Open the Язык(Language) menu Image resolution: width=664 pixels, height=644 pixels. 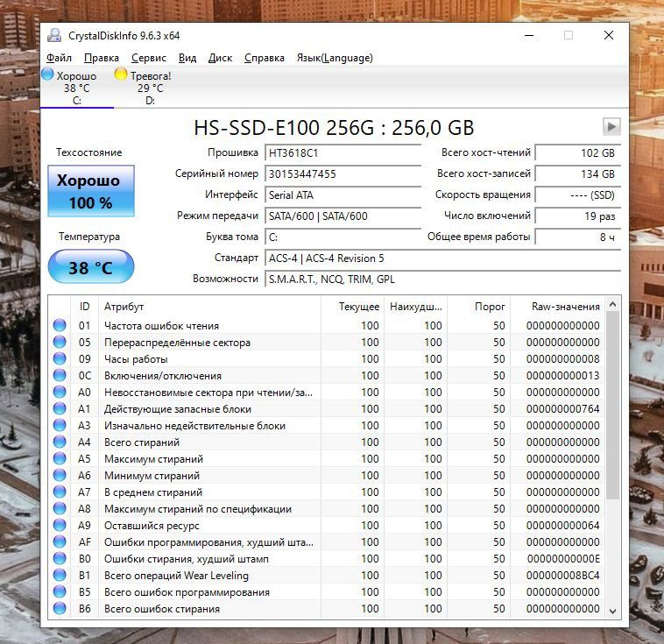pyautogui.click(x=335, y=58)
